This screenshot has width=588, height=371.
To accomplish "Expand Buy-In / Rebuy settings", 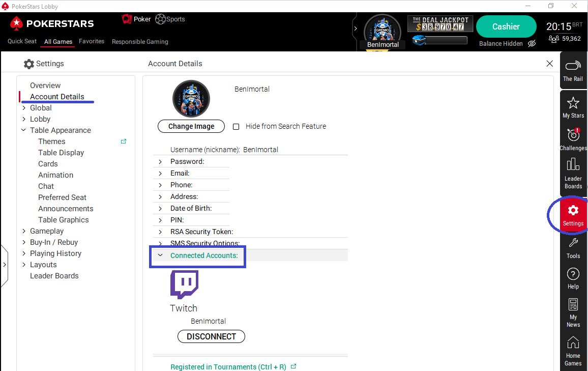I will coord(23,242).
